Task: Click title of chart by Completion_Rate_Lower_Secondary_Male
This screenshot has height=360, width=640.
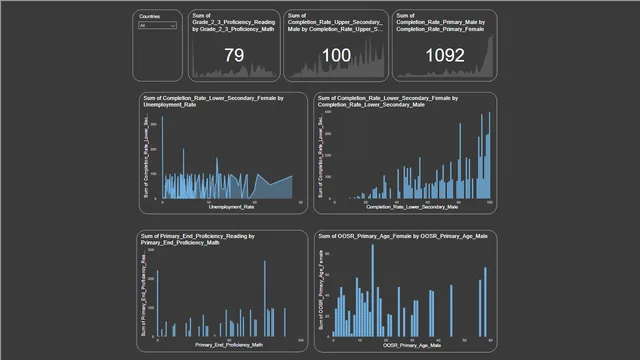Action: (x=388, y=101)
